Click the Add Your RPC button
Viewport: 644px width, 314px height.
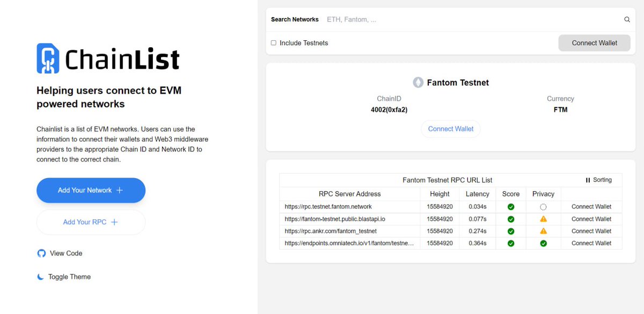coord(91,222)
